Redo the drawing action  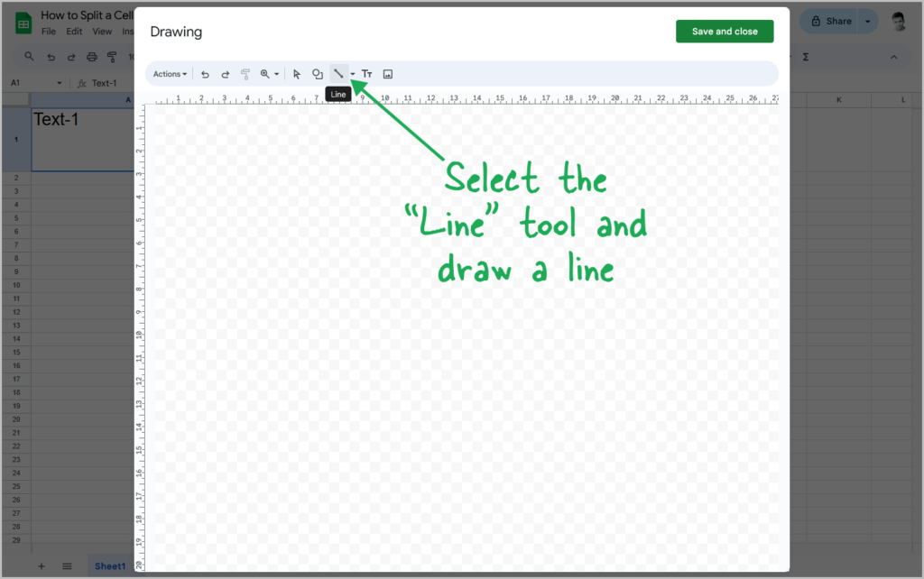pyautogui.click(x=226, y=74)
